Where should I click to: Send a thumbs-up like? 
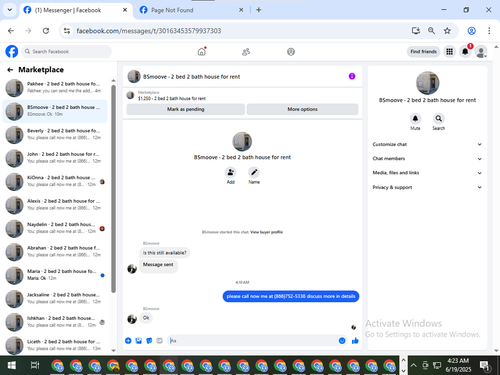click(355, 341)
